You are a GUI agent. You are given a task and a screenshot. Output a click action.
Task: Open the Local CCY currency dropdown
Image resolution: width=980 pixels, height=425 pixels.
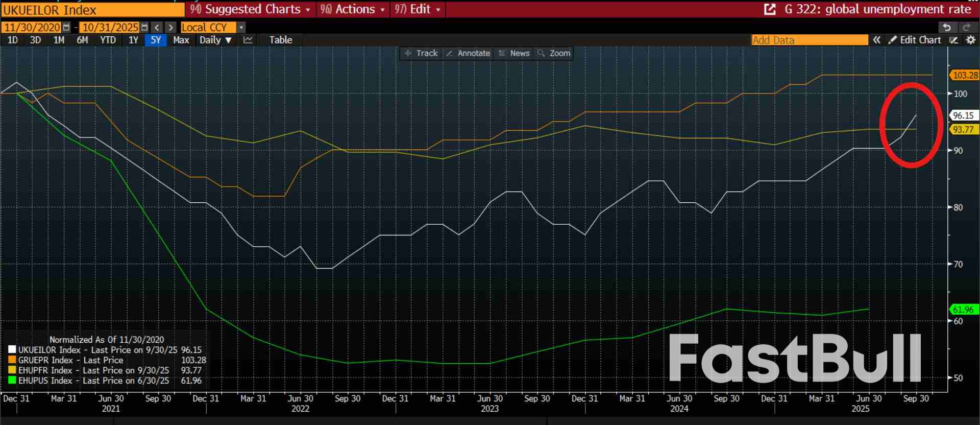point(241,28)
